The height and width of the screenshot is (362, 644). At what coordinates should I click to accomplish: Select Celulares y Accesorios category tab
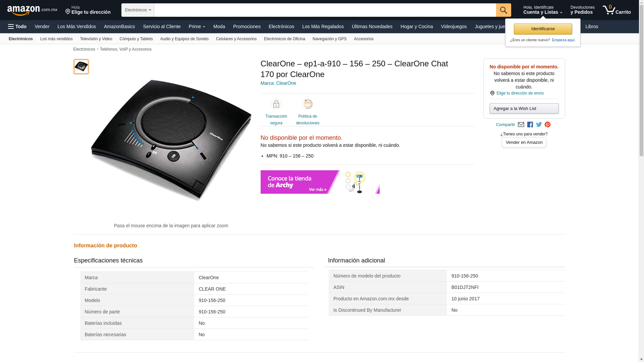point(236,39)
